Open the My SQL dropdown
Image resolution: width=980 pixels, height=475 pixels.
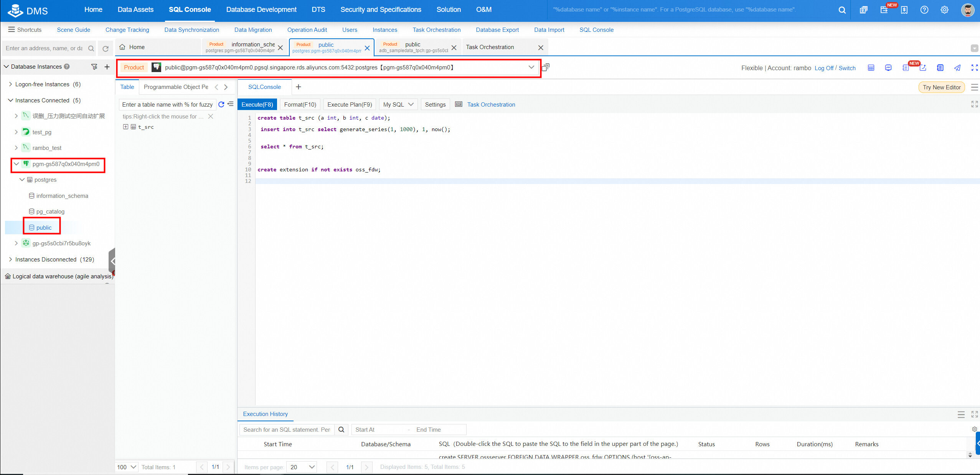[398, 105]
